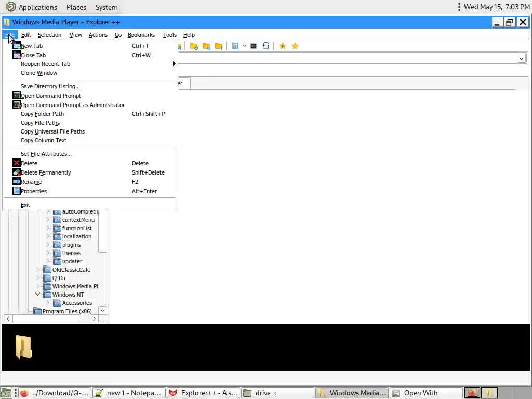Screen dimensions: 532x399
Task: Open the Places menu in top panel
Action: tap(76, 7)
